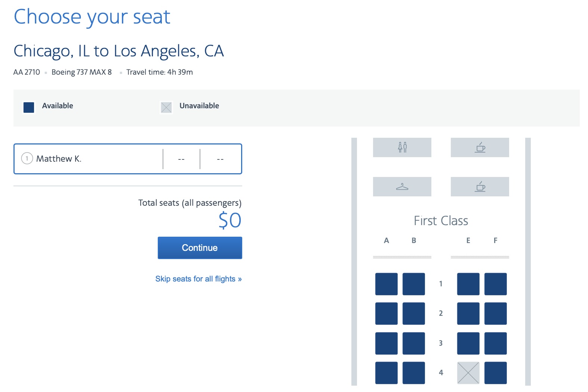
Task: Click the Continue button
Action: click(200, 248)
